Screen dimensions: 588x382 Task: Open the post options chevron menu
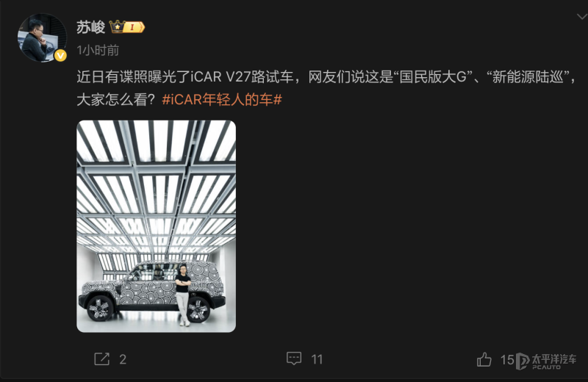pyautogui.click(x=582, y=16)
